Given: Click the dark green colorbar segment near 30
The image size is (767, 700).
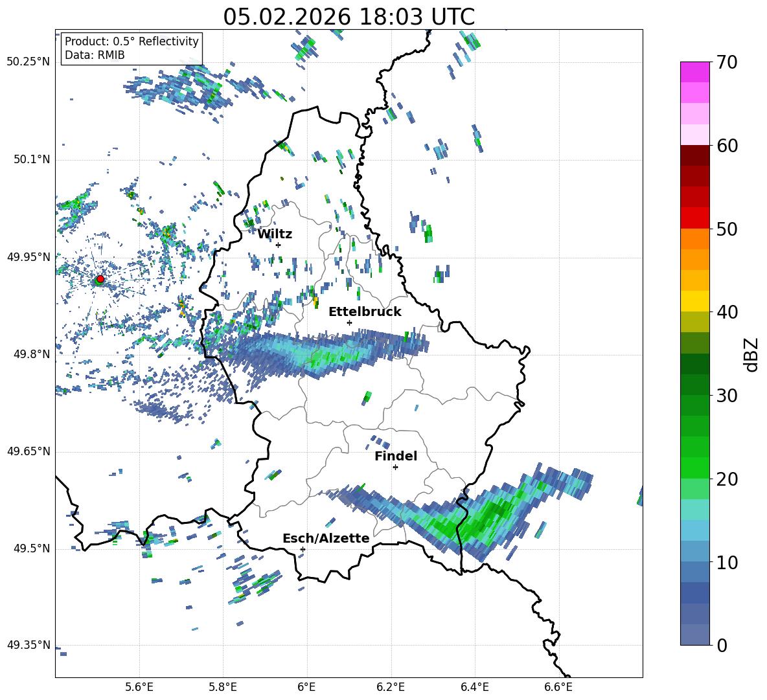Looking at the screenshot, I should [695, 384].
